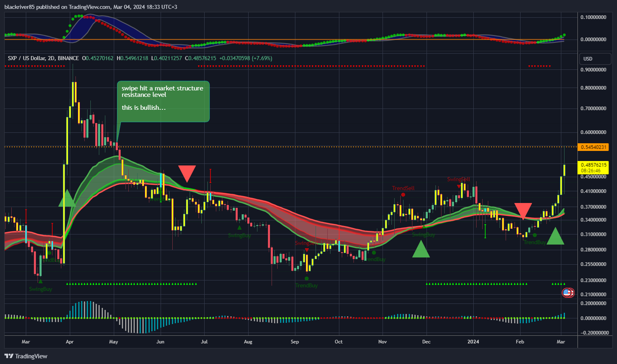Click the 0.23000000 price axis label

(593, 280)
